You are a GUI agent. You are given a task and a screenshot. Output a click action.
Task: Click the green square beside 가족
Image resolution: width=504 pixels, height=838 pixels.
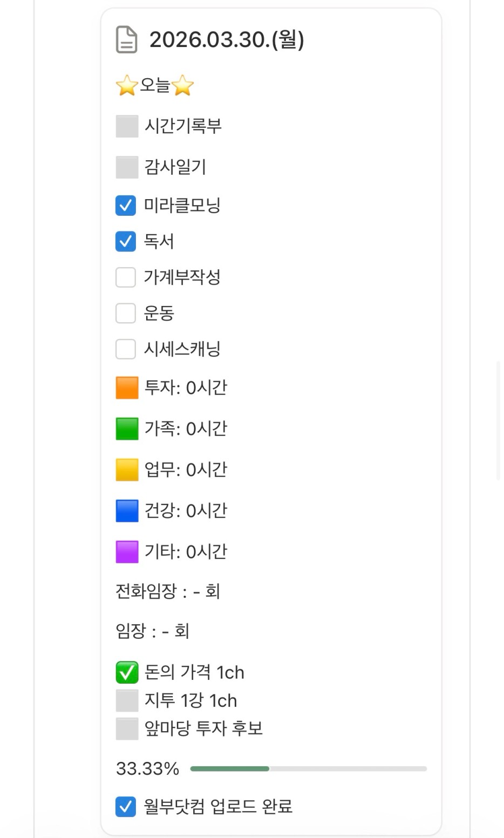[127, 429]
